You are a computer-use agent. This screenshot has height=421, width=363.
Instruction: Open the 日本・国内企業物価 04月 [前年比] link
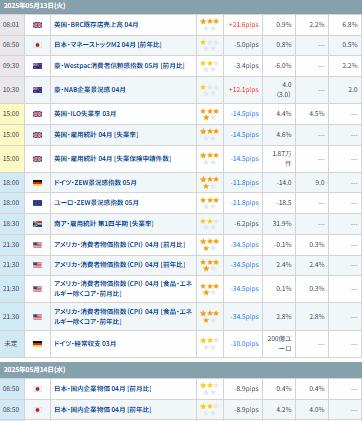click(x=103, y=410)
